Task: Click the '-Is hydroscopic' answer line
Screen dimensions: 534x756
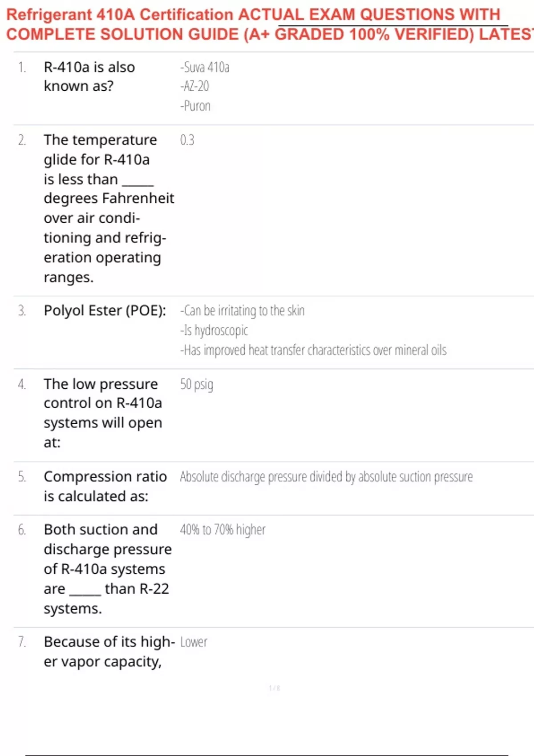Action: coord(214,330)
